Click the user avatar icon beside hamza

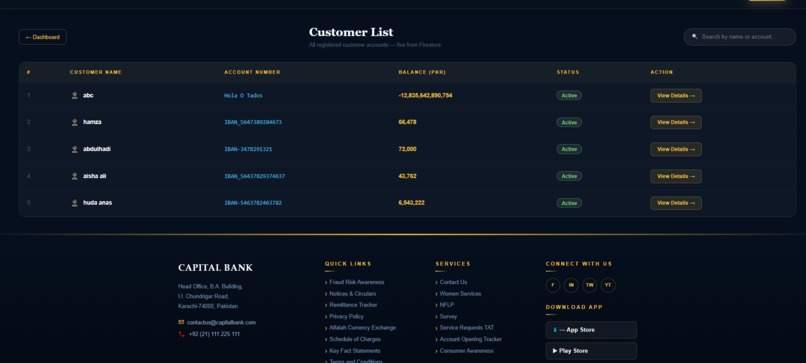(x=75, y=122)
